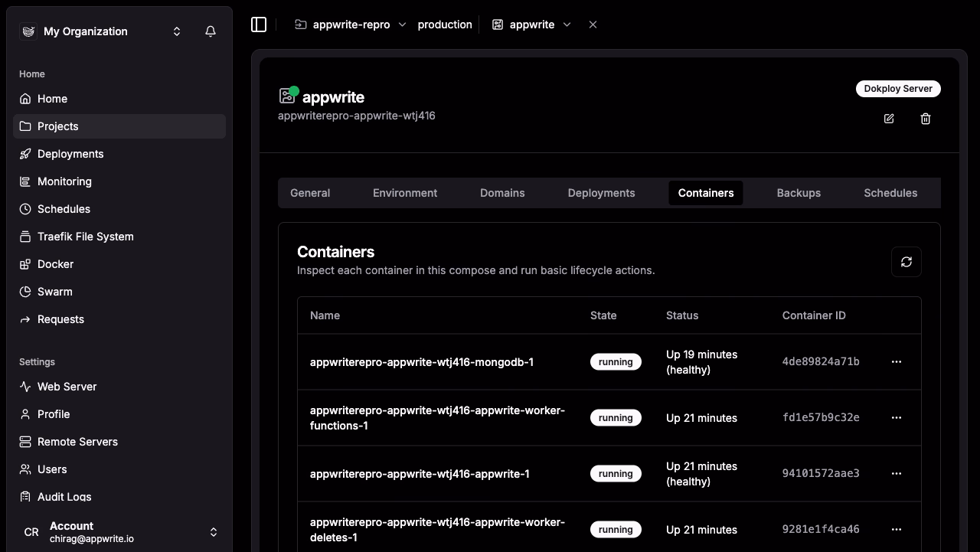Click the Name column header
Screen dimensions: 980x552
tap(325, 315)
